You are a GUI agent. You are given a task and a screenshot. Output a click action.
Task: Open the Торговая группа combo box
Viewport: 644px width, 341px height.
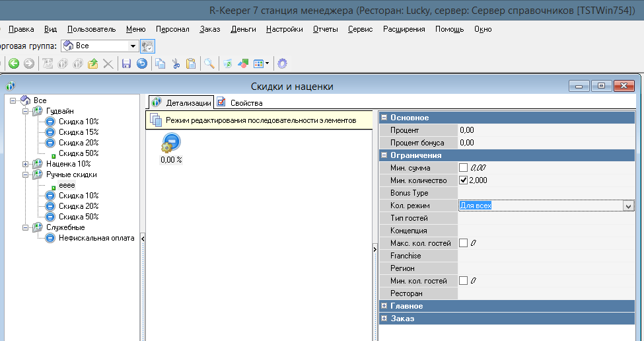133,46
